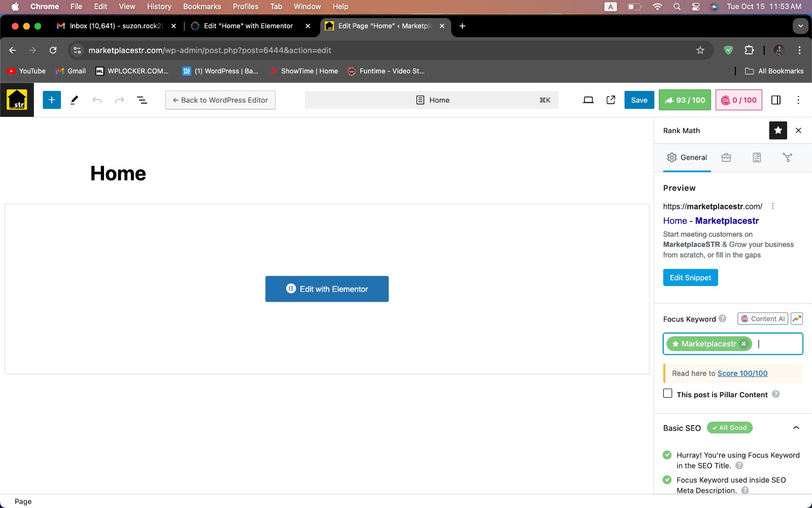Open Rank Math Advanced briefcase tab
This screenshot has height=508, width=812.
[726, 157]
